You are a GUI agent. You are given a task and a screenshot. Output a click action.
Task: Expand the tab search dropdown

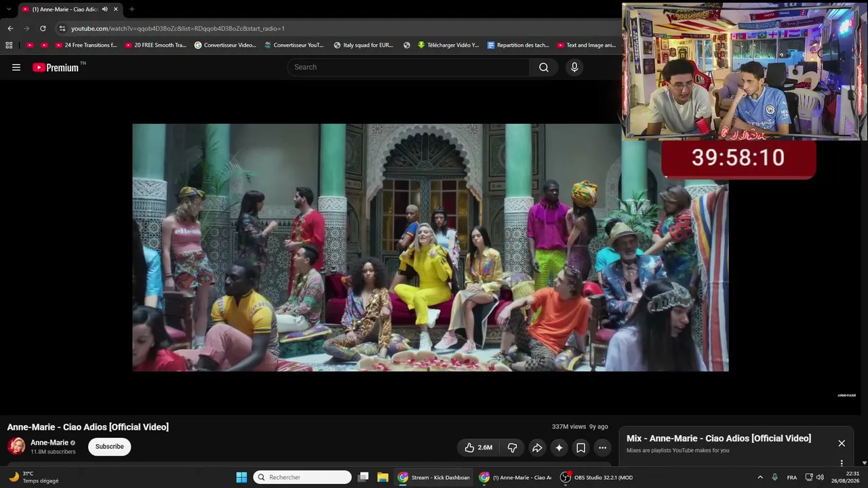pos(9,9)
